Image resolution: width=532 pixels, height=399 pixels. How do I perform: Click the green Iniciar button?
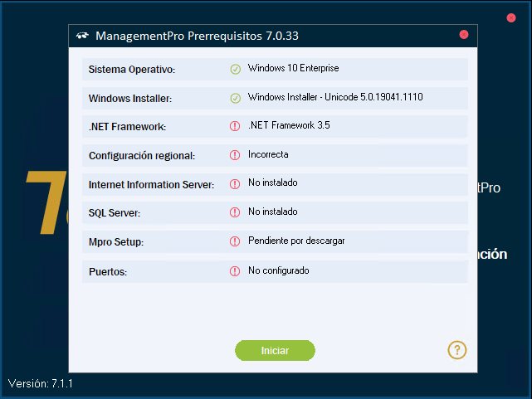pos(275,350)
